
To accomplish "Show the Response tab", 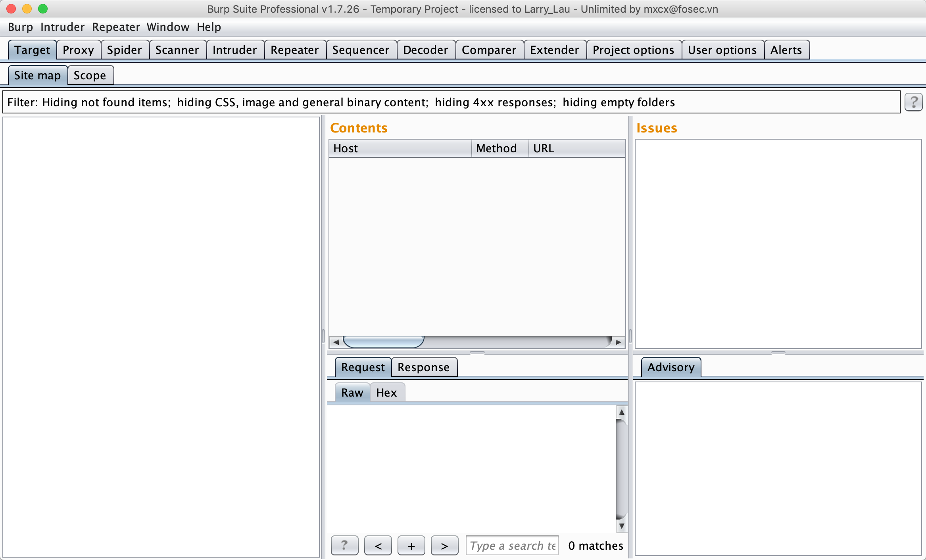I will (x=423, y=367).
